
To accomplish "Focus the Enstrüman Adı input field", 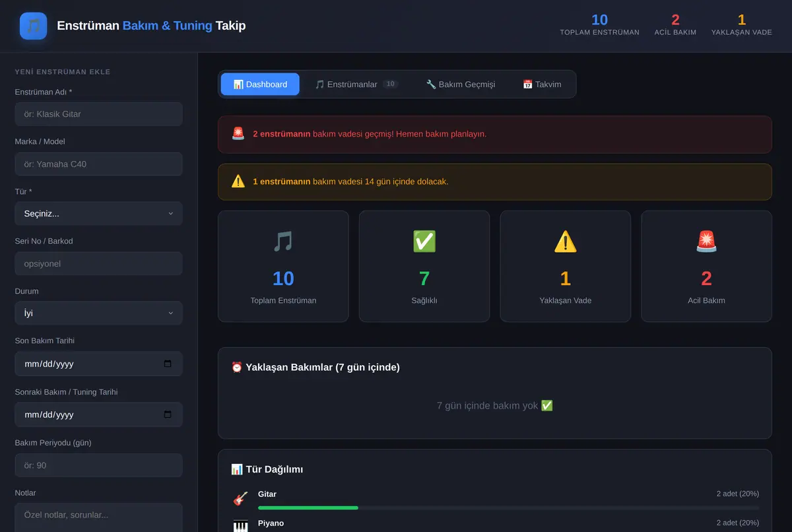I will [98, 114].
